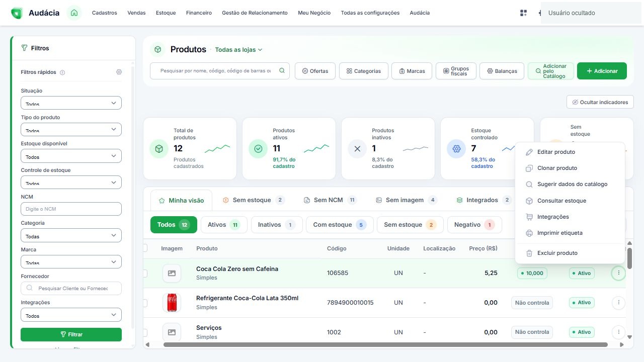Click the check icon on Produtos ativos card
The width and height of the screenshot is (644, 362).
click(x=258, y=149)
